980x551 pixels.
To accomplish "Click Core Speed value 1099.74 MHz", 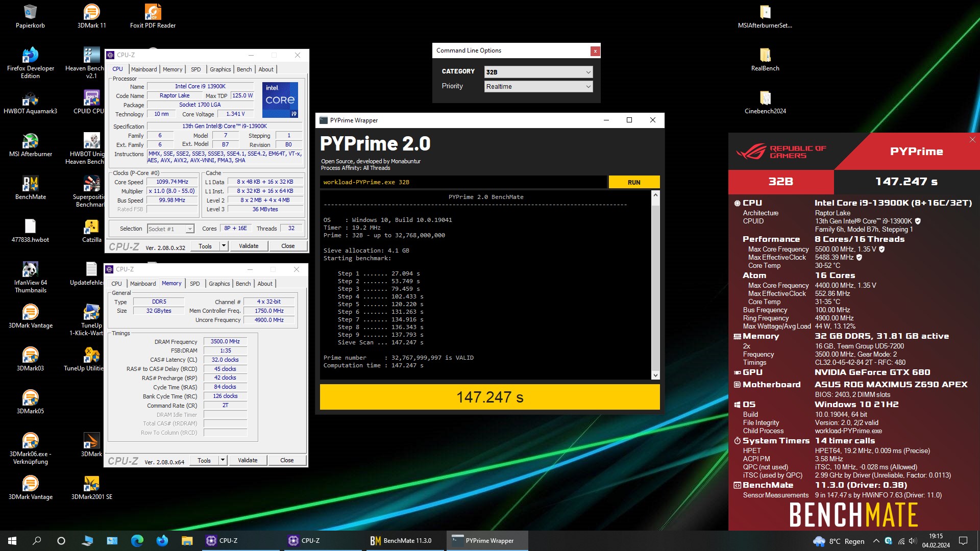I will pos(172,182).
